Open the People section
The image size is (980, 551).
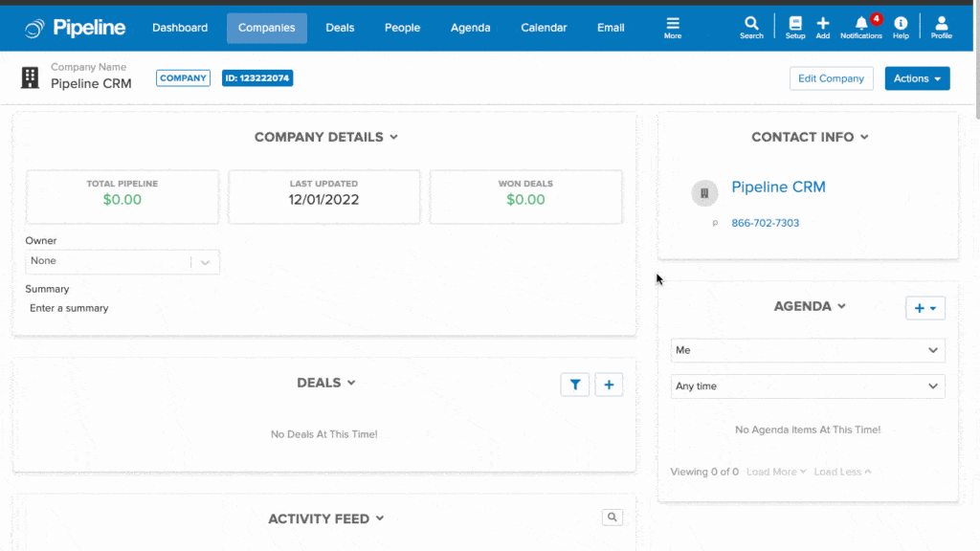(402, 28)
